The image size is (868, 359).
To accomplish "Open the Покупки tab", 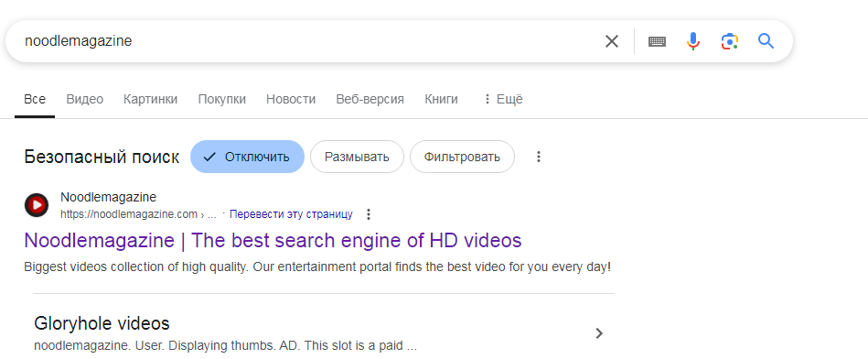I will click(222, 99).
